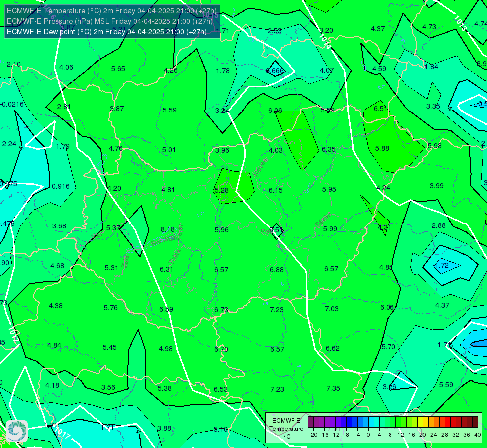Click the legend title ECMWF-E Temperature °C
The height and width of the screenshot is (448, 487).
(286, 429)
